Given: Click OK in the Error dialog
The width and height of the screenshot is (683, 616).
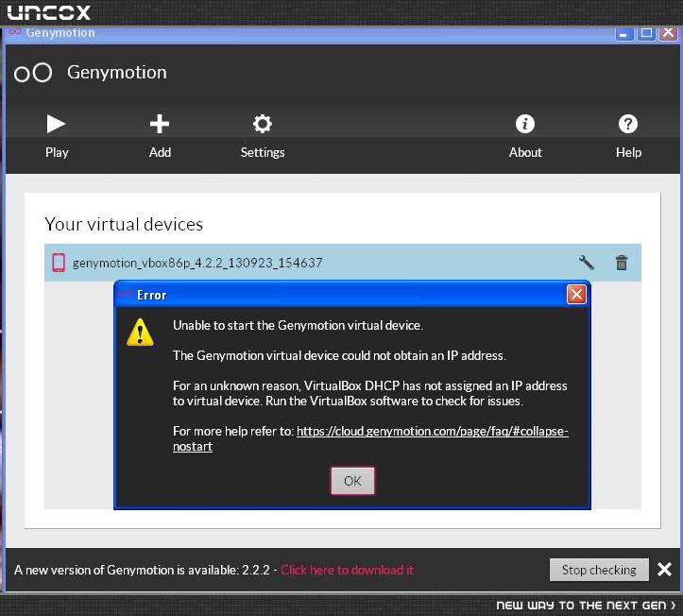Looking at the screenshot, I should [352, 481].
